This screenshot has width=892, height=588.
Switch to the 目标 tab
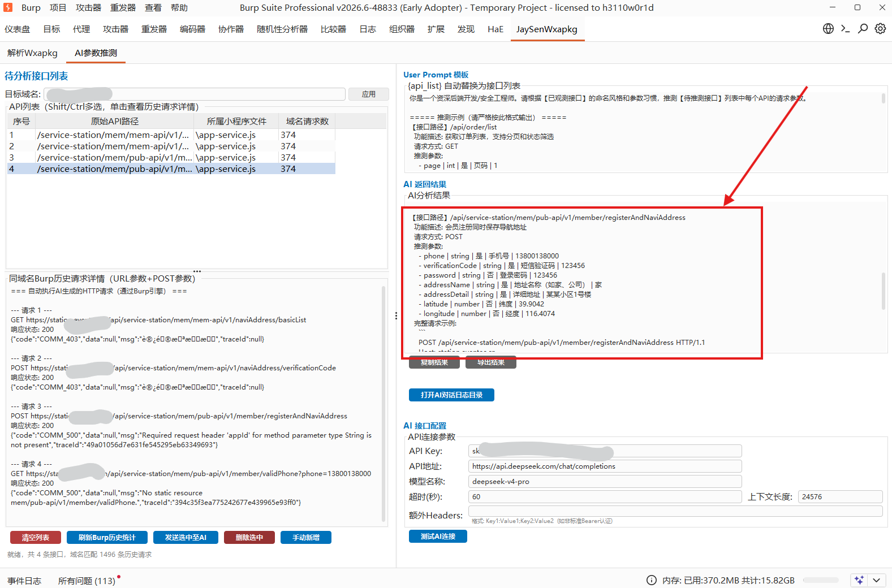pyautogui.click(x=51, y=29)
